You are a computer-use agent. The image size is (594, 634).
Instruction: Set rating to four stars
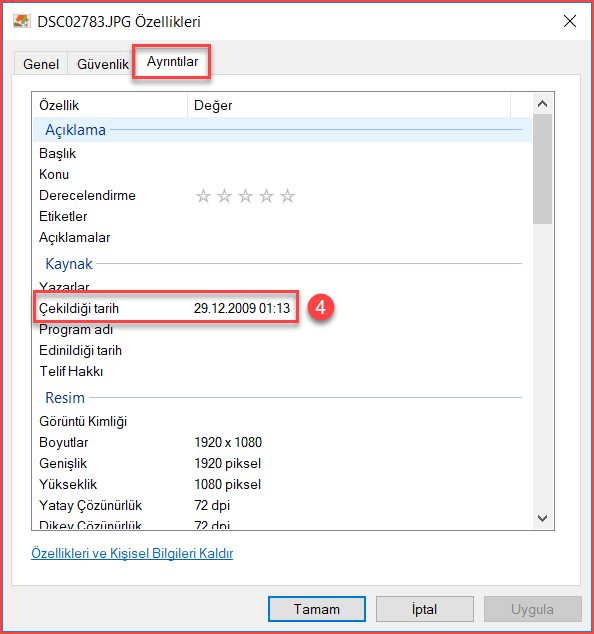(x=266, y=196)
